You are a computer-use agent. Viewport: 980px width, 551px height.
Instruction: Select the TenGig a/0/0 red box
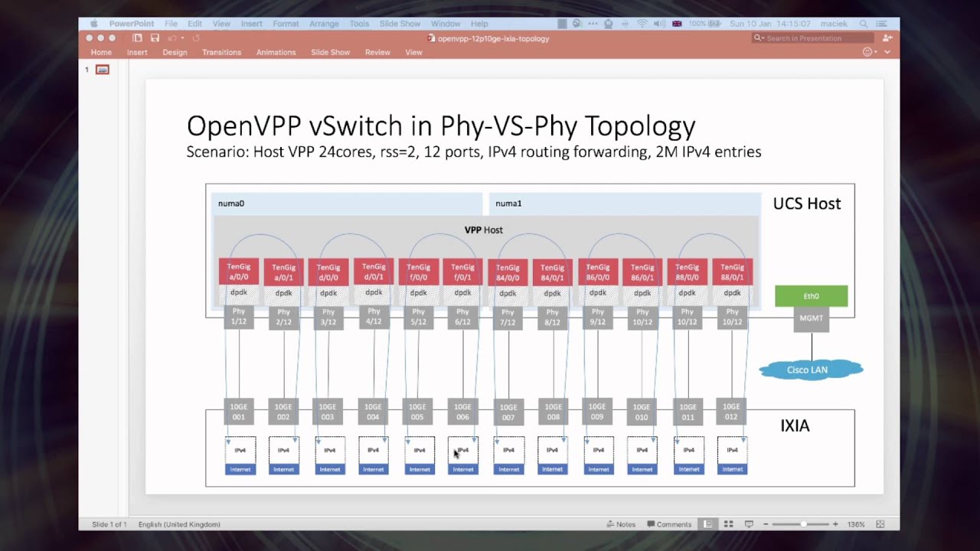[238, 272]
